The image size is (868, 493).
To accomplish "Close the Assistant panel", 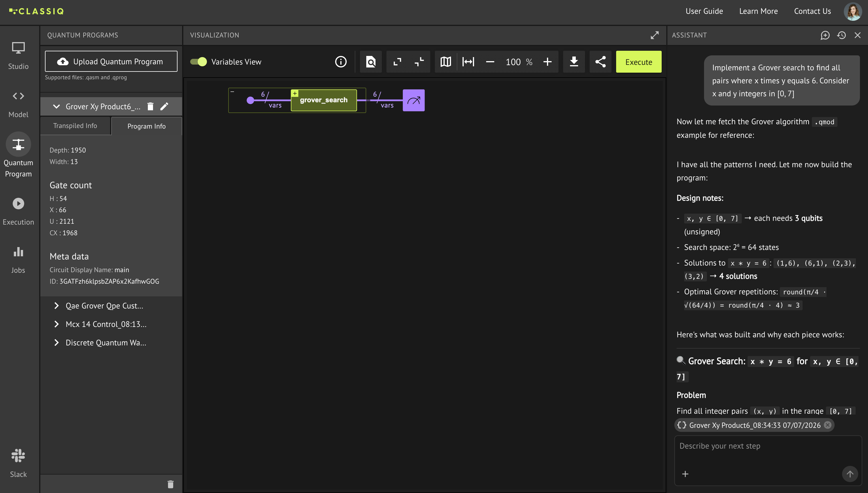I will [x=858, y=35].
